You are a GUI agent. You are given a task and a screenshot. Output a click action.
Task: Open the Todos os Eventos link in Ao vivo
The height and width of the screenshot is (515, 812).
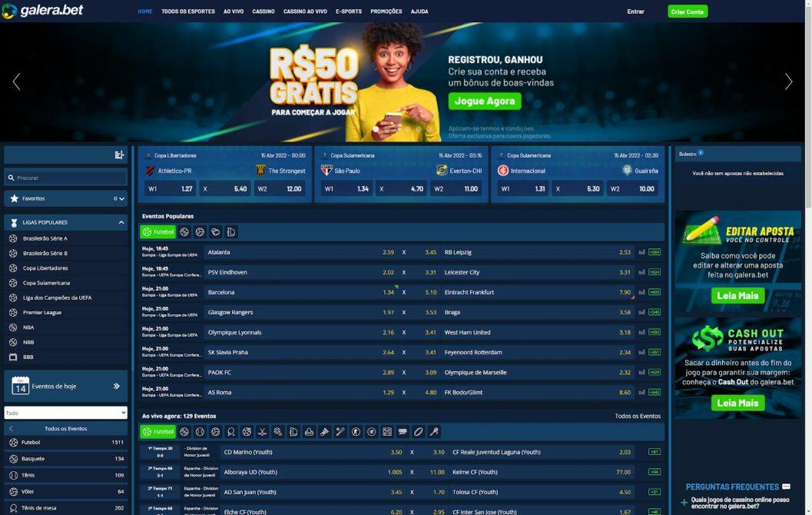[x=638, y=416]
